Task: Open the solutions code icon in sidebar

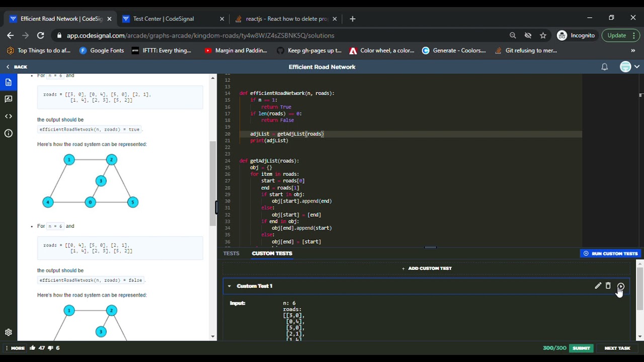Action: click(x=9, y=117)
